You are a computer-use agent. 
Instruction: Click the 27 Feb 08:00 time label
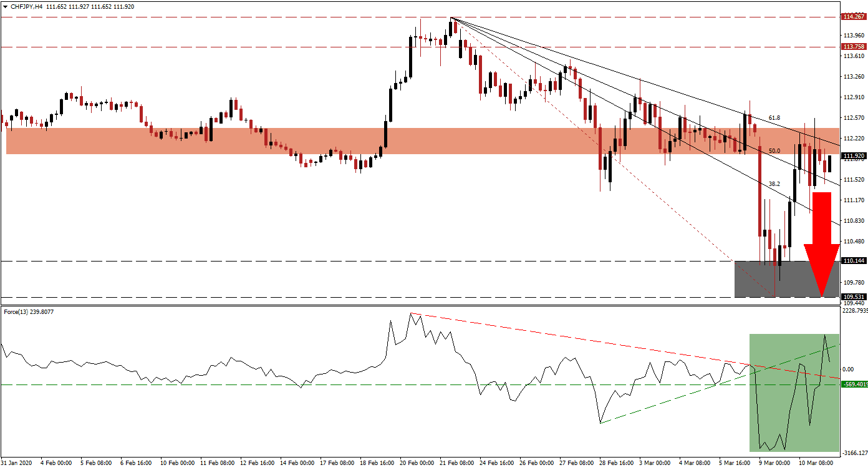click(x=577, y=464)
